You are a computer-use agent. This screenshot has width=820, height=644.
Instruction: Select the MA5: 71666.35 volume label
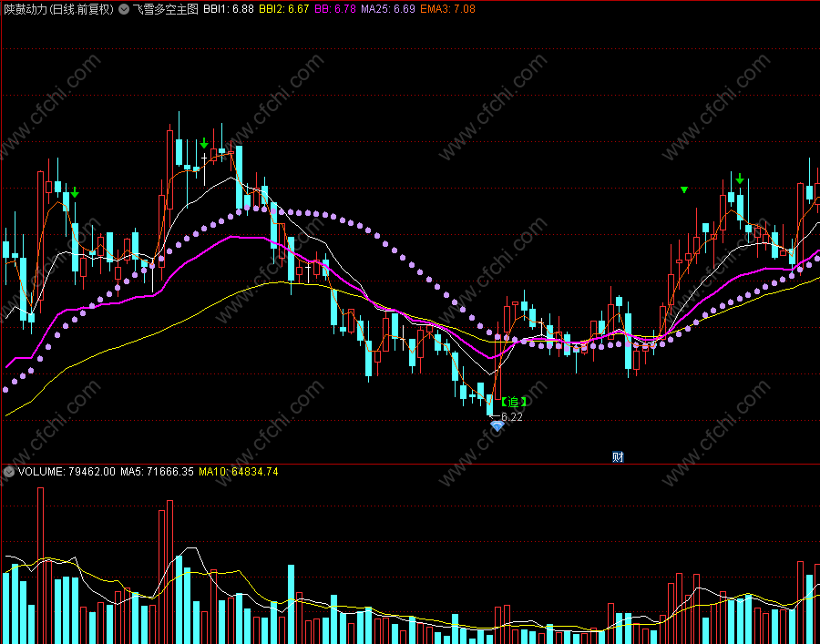pos(157,472)
